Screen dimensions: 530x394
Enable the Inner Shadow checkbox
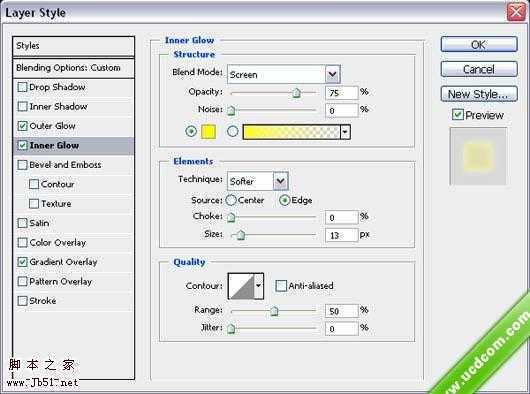coord(22,107)
